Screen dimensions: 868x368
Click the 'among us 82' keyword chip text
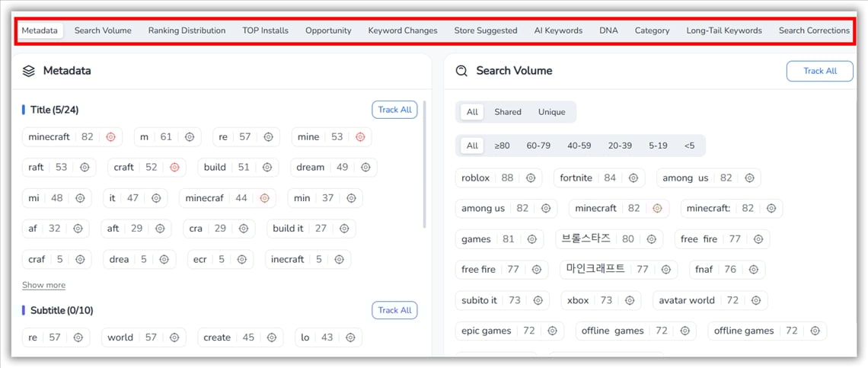(483, 209)
